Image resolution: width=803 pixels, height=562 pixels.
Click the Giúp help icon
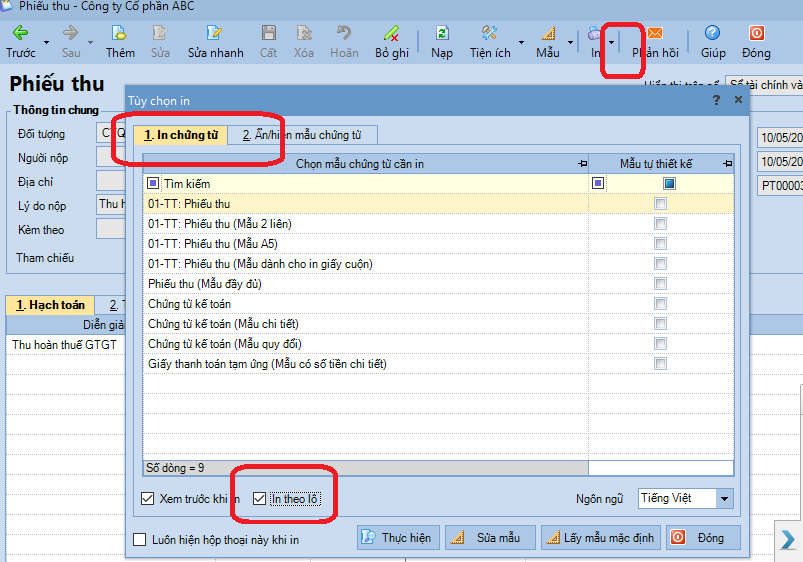coord(712,34)
